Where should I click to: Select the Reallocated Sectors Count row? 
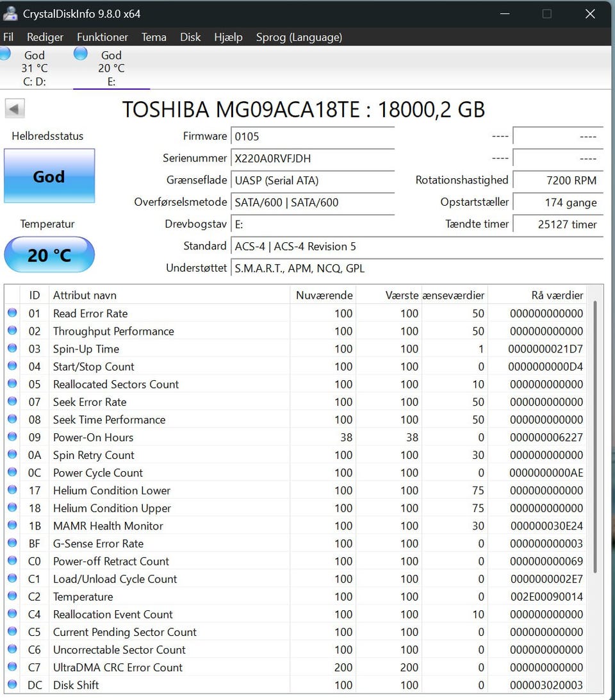[116, 385]
